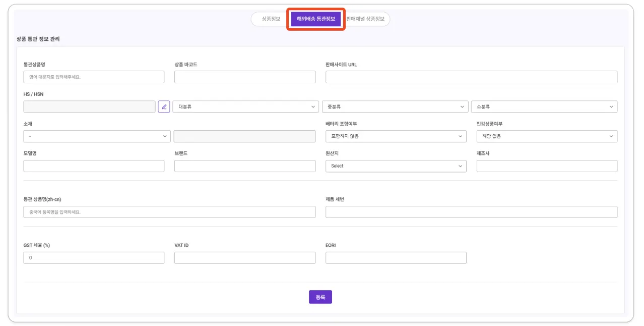644x326 pixels.
Task: Click the 통관상품명 input field
Action: pos(94,77)
